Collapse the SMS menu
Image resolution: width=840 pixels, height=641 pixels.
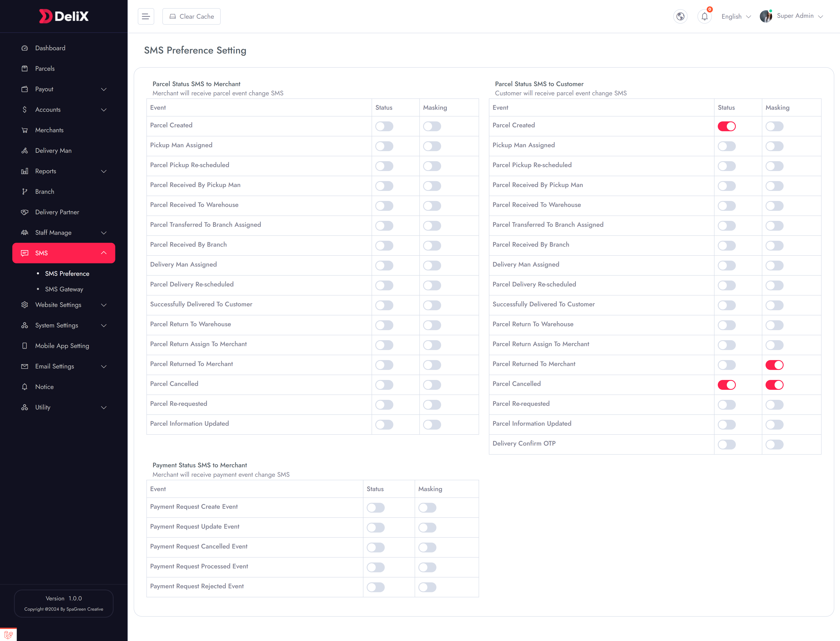(63, 253)
